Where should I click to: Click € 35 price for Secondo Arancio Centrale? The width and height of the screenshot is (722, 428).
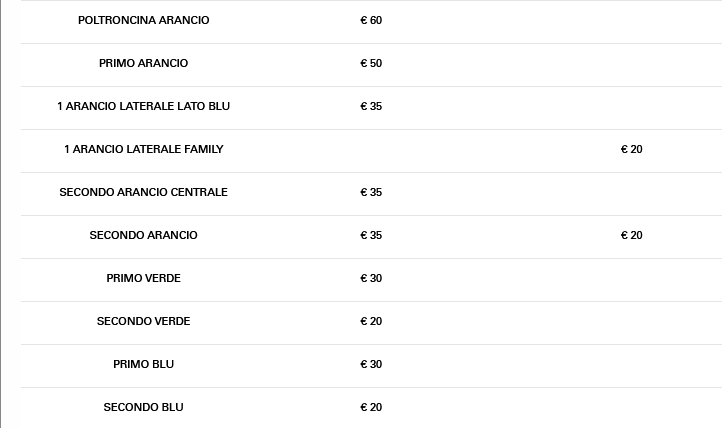tap(371, 192)
